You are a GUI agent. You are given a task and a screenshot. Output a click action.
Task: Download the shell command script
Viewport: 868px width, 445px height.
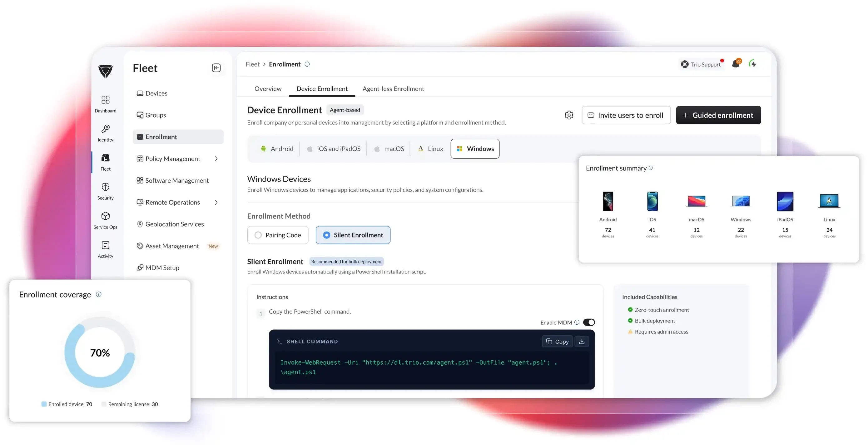point(582,342)
